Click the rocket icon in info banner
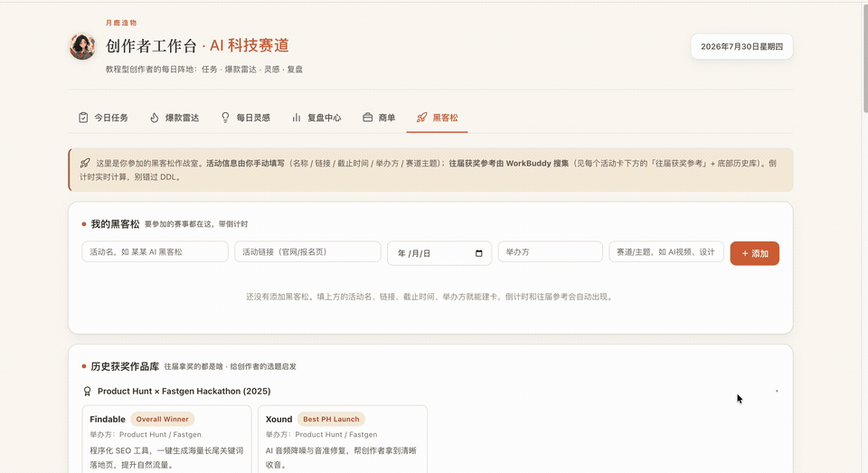This screenshot has width=868, height=473. (85, 163)
